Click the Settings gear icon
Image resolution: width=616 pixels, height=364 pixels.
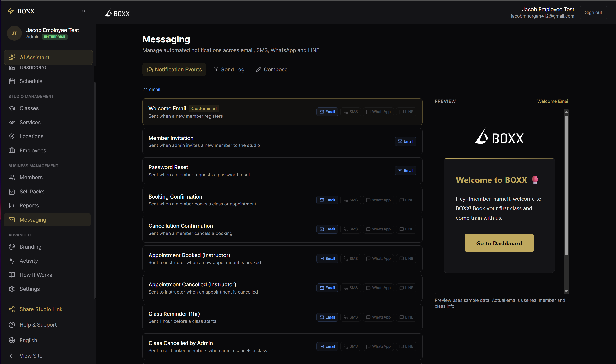[12, 289]
